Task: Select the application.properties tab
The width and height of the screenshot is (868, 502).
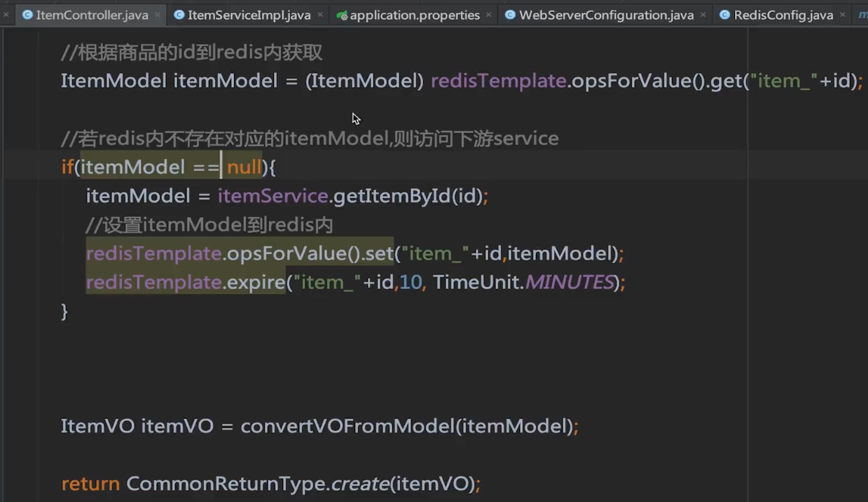Action: click(415, 15)
